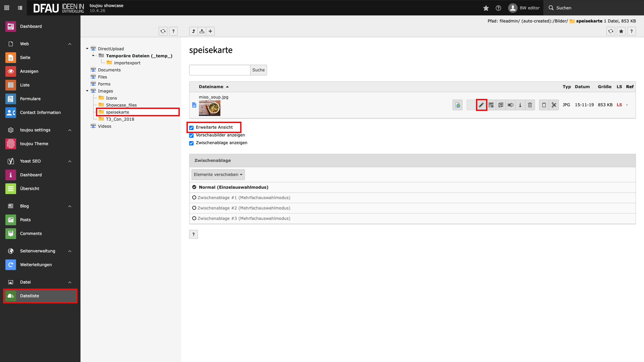Cut miso_soup.jpg with the scissors icon
The height and width of the screenshot is (362, 644).
[x=554, y=105]
